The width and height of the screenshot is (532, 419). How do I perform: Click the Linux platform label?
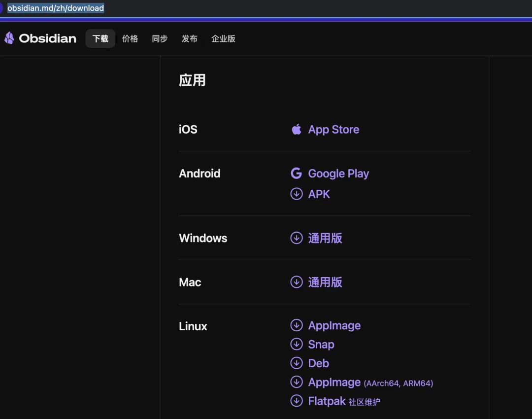point(193,326)
